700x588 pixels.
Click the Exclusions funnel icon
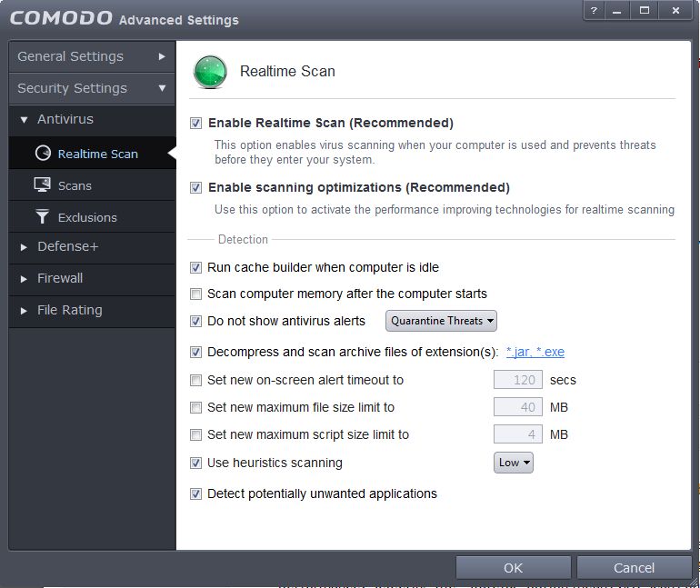pyautogui.click(x=42, y=216)
